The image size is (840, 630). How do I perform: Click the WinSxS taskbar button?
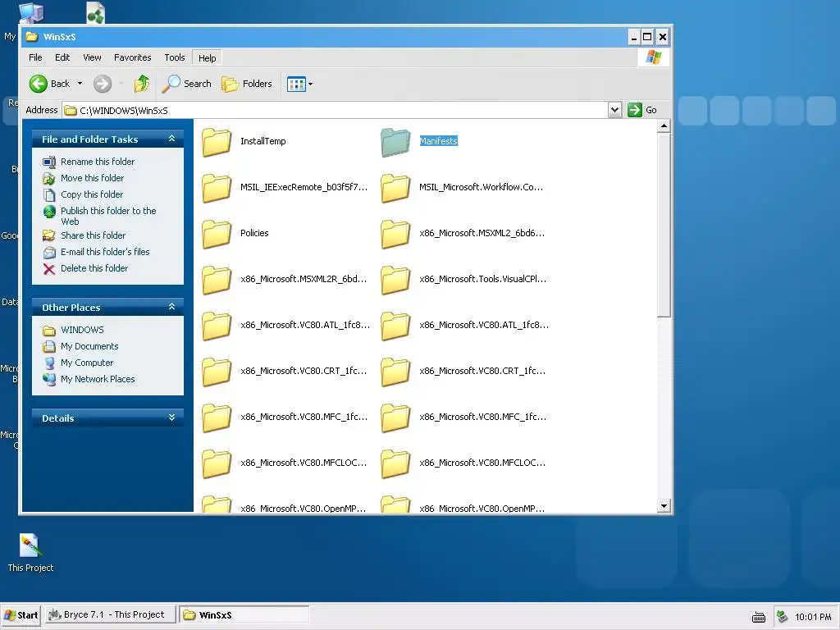(x=244, y=615)
